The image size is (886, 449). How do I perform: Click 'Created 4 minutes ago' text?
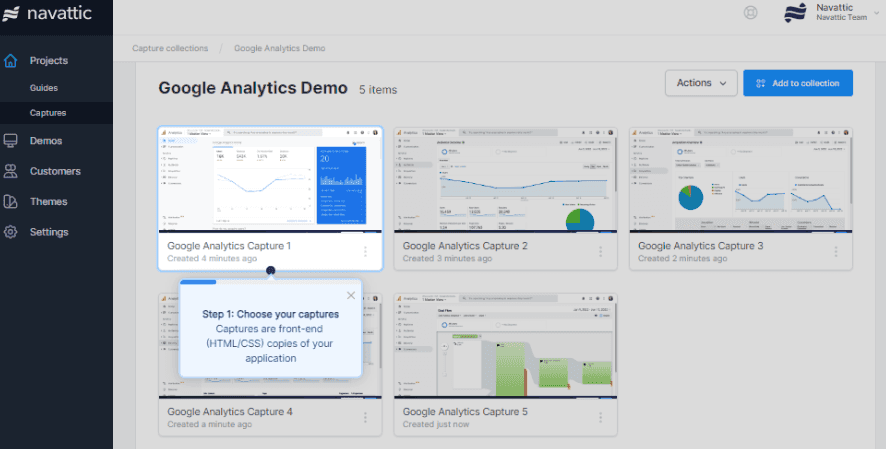click(212, 258)
